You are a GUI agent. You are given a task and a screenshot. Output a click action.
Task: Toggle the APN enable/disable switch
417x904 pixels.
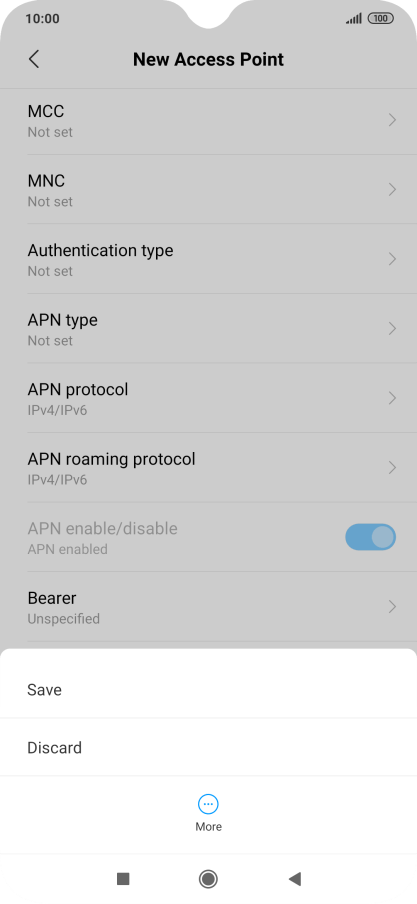coord(370,537)
